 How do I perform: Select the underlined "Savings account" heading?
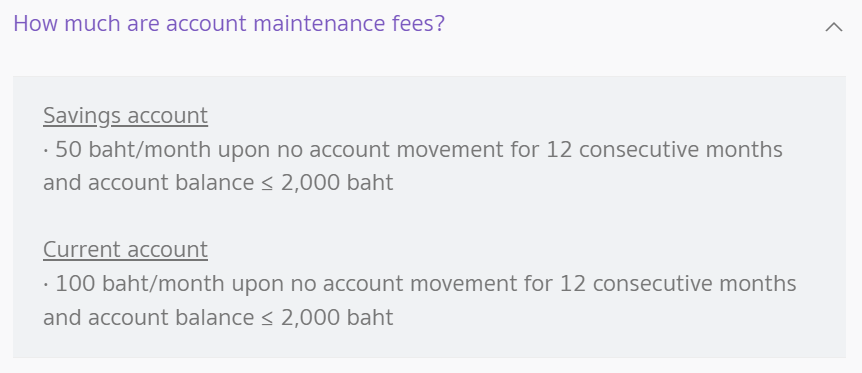coord(125,116)
